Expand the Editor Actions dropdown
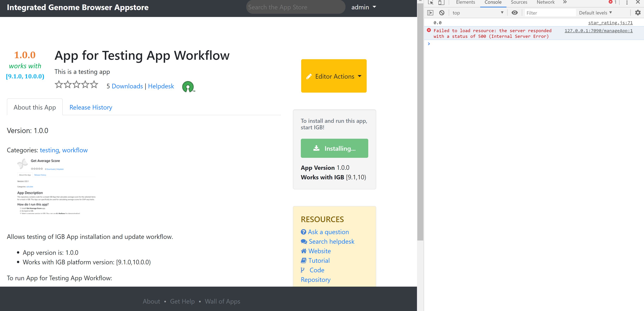 pyautogui.click(x=334, y=76)
